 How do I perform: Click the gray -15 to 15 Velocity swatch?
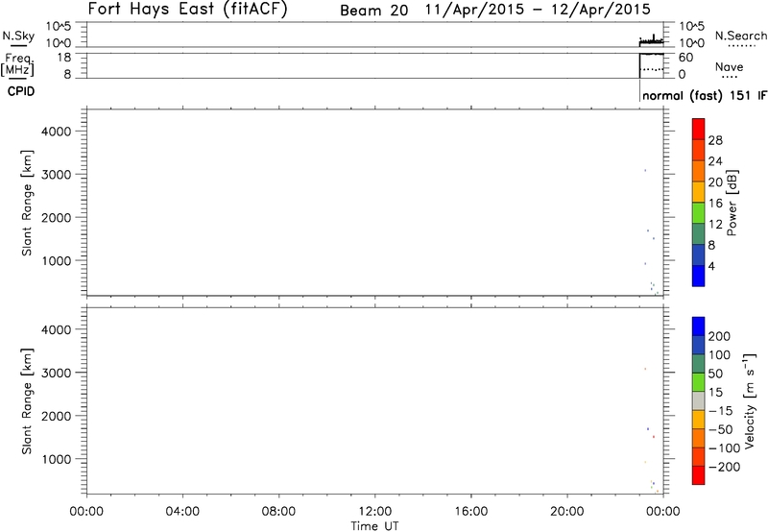tap(699, 400)
